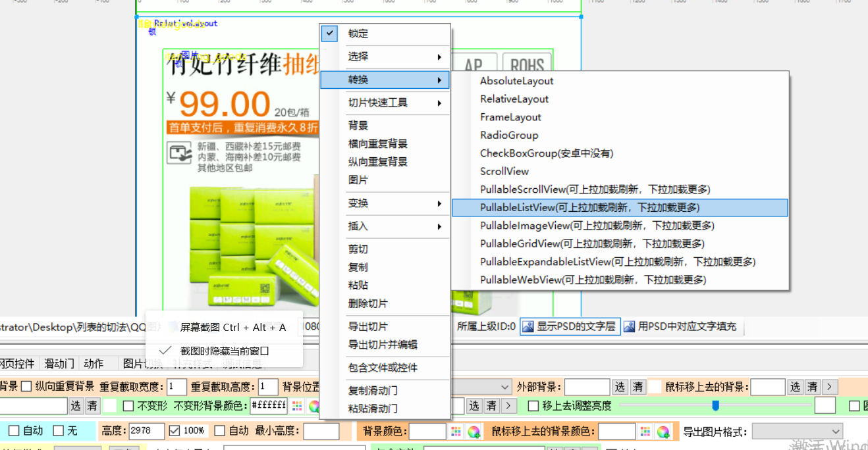Open color grid for 鼠标移上去的背景颜色
Viewport: 868px width, 450px height.
pos(645,432)
